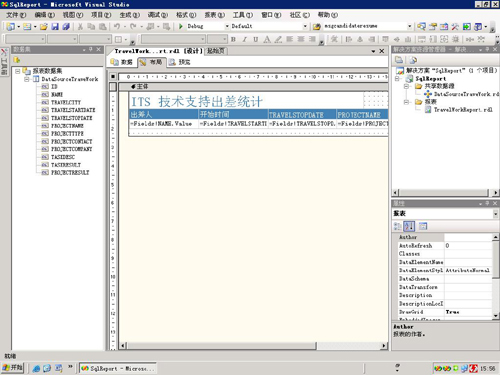Toggle auto-hide pin on Solution Explorer
The image size is (500, 375).
tap(487, 49)
